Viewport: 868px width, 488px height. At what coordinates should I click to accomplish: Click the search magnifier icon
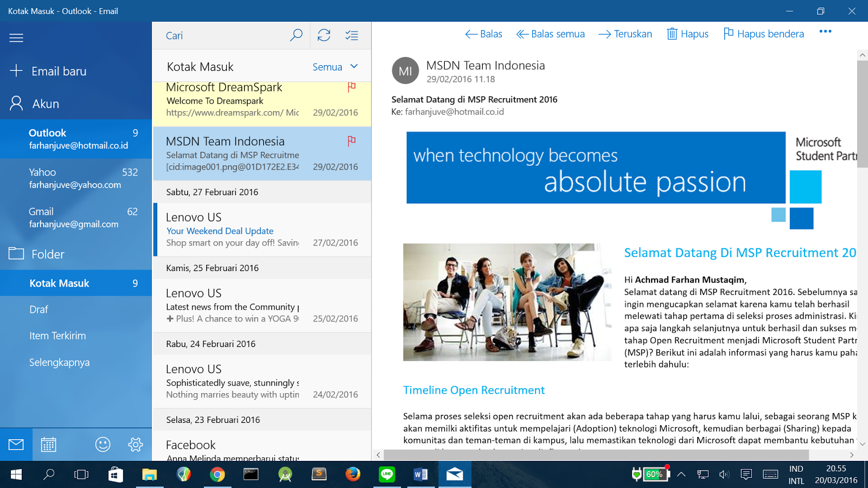[x=296, y=35]
